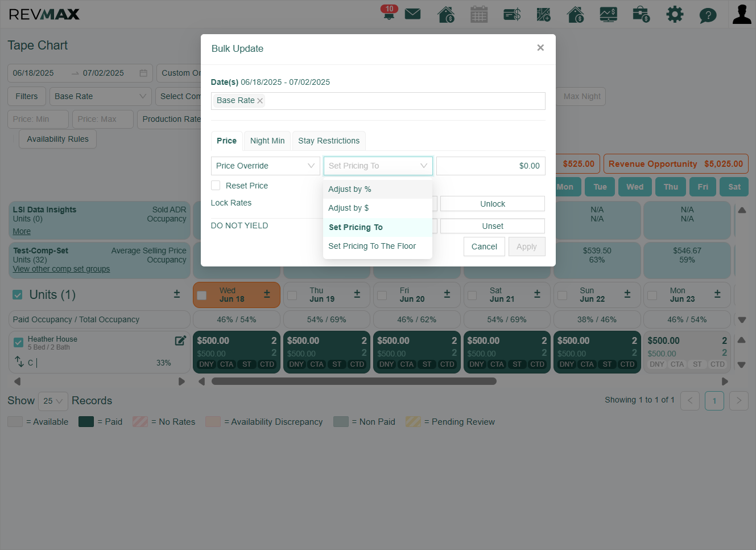Image resolution: width=756 pixels, height=550 pixels.
Task: Toggle the Thu Jun 19 column checkbox
Action: 292,295
